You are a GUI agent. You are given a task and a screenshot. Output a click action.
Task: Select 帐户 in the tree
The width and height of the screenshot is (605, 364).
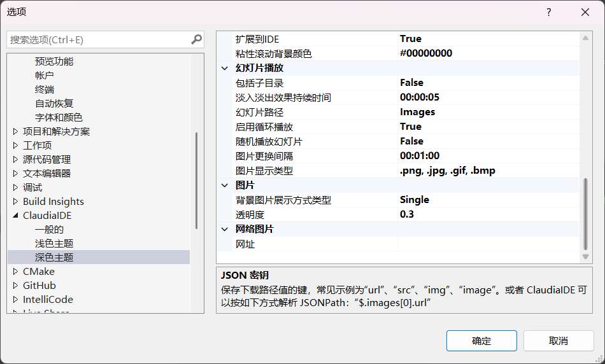pyautogui.click(x=45, y=75)
